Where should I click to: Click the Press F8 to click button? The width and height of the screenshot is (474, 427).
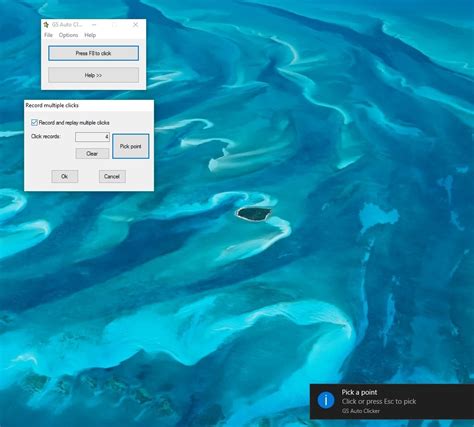(x=93, y=53)
